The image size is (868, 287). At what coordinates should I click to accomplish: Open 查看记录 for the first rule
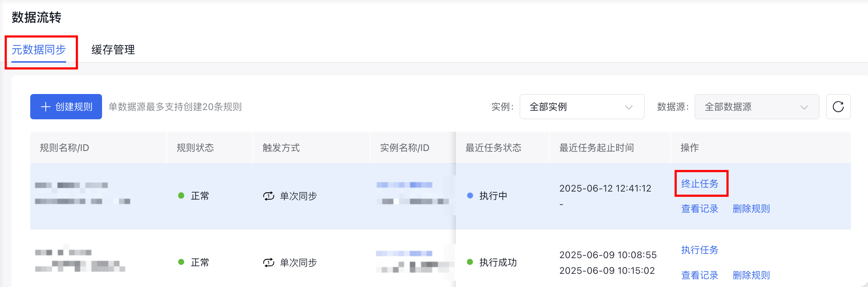point(700,209)
